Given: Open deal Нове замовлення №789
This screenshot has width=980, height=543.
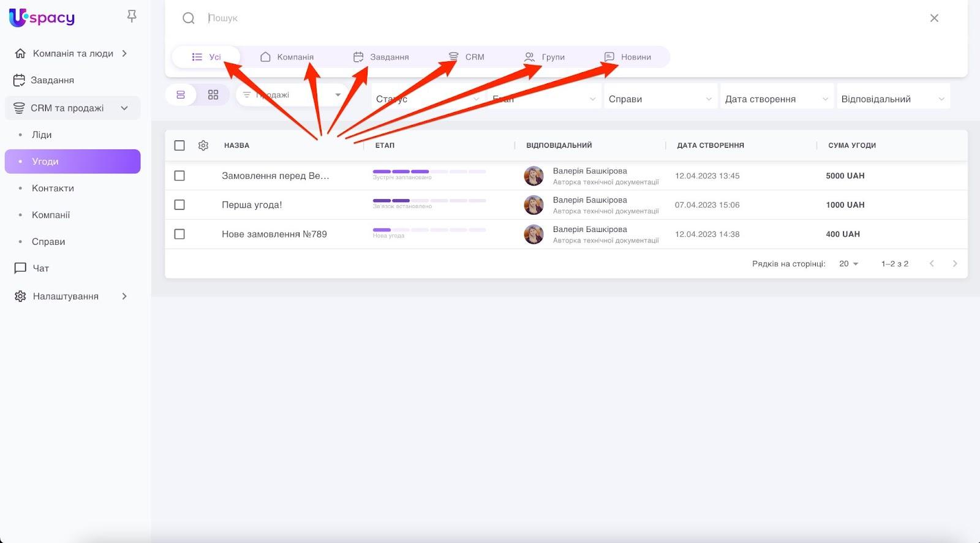Looking at the screenshot, I should pos(274,234).
